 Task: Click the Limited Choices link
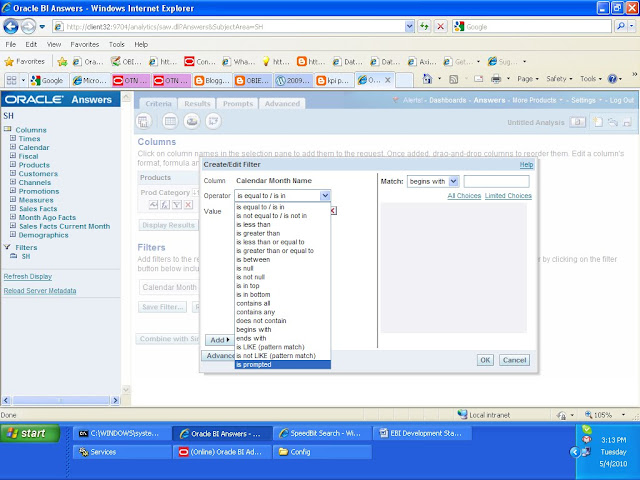pyautogui.click(x=508, y=196)
